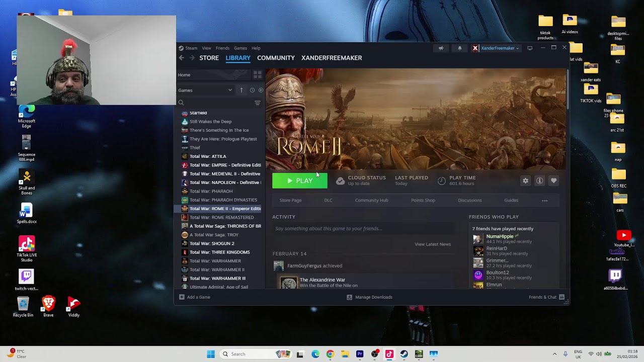This screenshot has height=362, width=644.
Task: Switch to Big Picture mode icon
Action: click(530, 48)
